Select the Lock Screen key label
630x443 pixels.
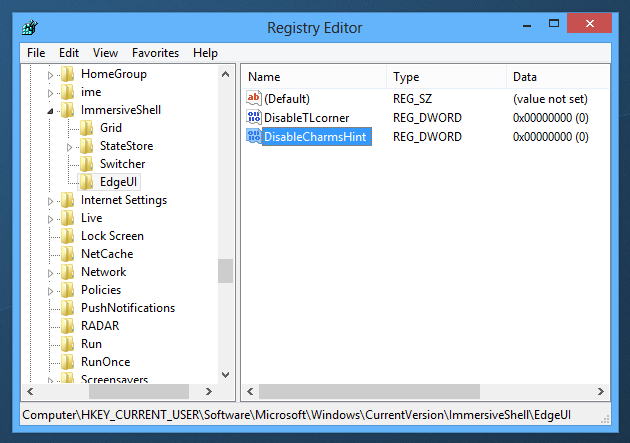click(x=112, y=236)
